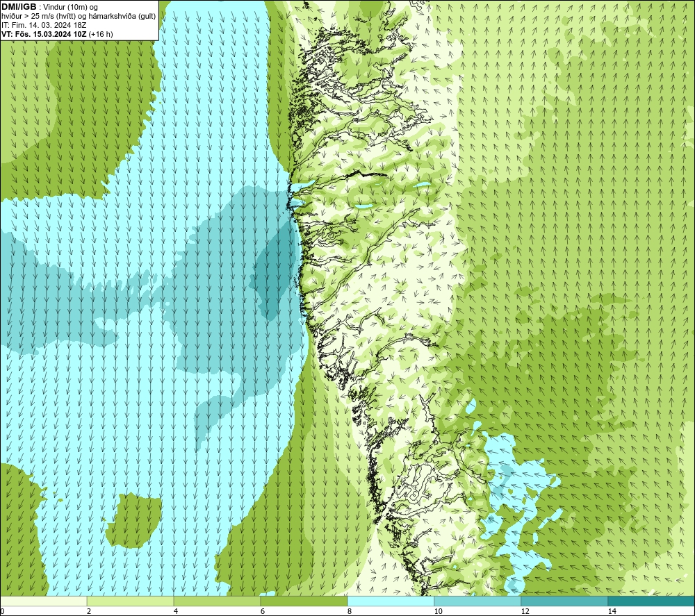Click the '8' colour scale label
695x616 pixels.
(x=350, y=612)
